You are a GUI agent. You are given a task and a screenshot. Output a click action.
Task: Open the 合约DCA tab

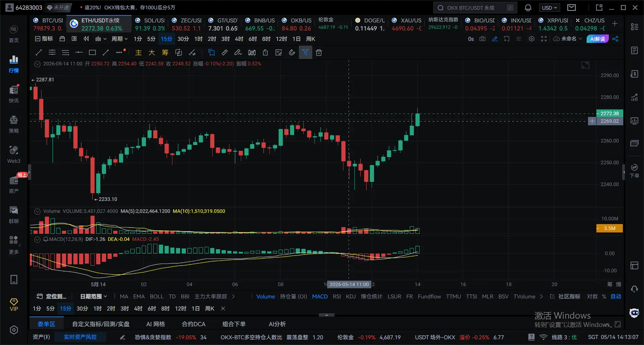pyautogui.click(x=194, y=324)
